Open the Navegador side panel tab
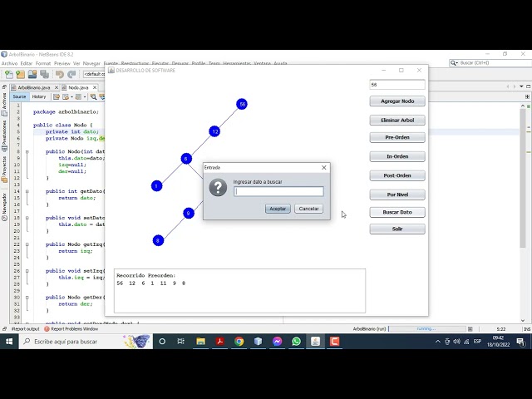The image size is (532, 399). point(4,207)
